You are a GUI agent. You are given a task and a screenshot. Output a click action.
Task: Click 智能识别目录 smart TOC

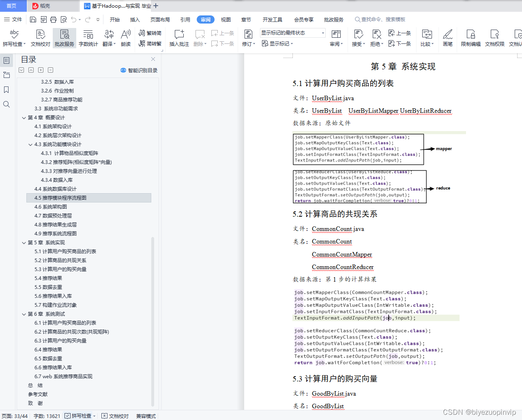coord(139,70)
